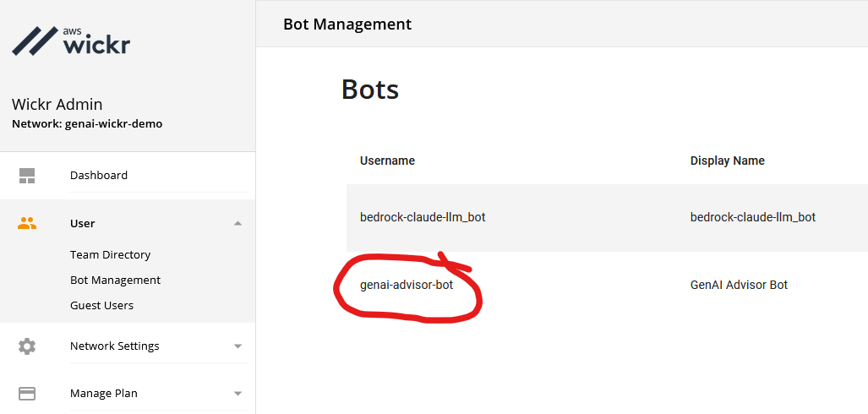Open Guest Users submenu item
The image size is (868, 414).
(x=102, y=306)
